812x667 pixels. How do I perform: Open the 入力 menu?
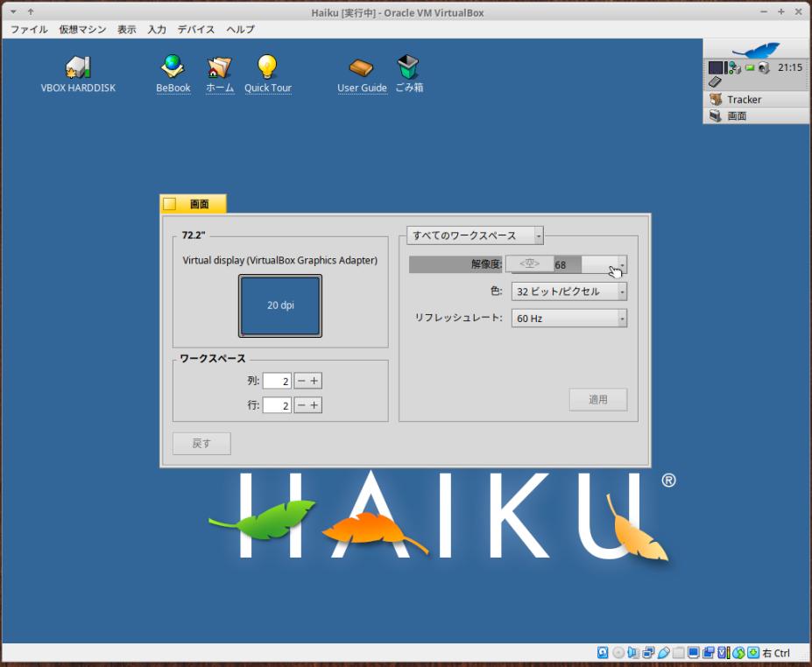(157, 30)
